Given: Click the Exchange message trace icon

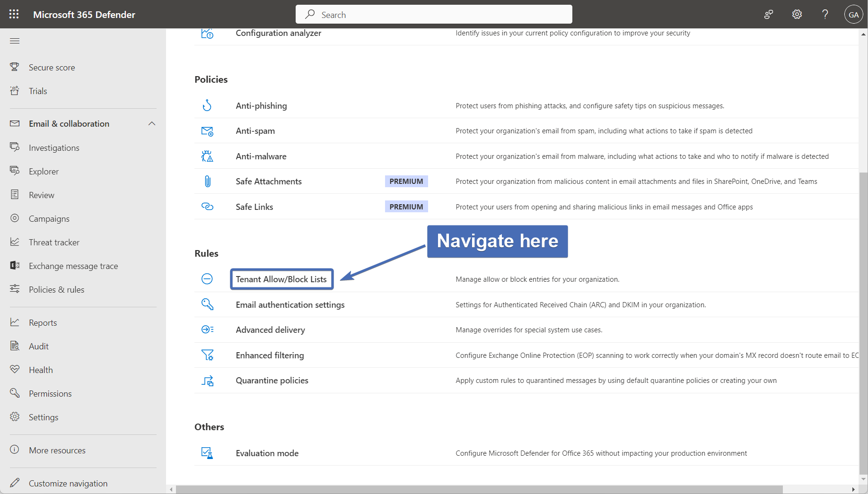Looking at the screenshot, I should (15, 266).
